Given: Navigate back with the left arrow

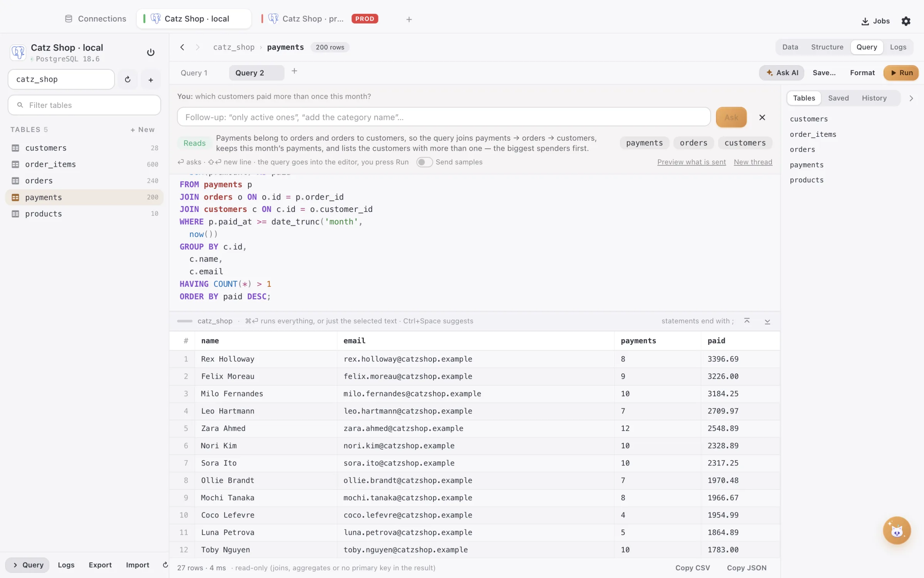Looking at the screenshot, I should (x=182, y=47).
